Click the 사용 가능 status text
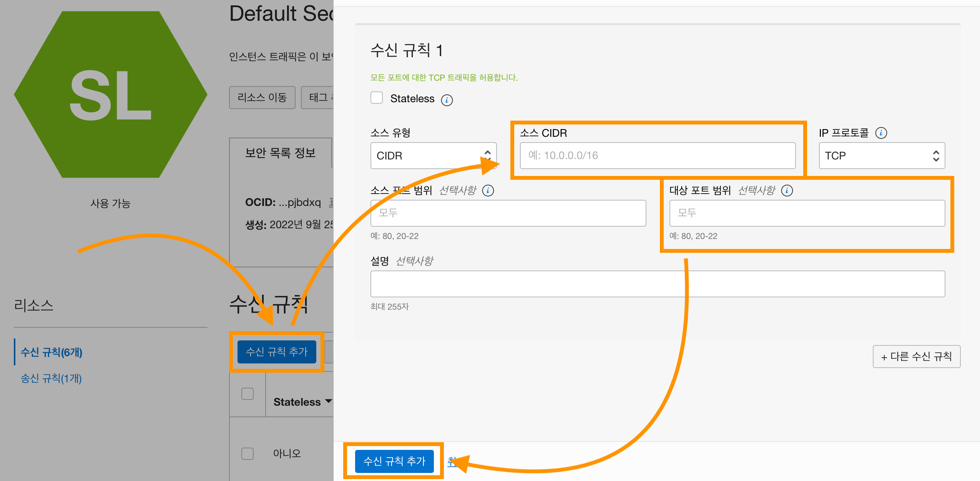The image size is (980, 481). [x=111, y=203]
